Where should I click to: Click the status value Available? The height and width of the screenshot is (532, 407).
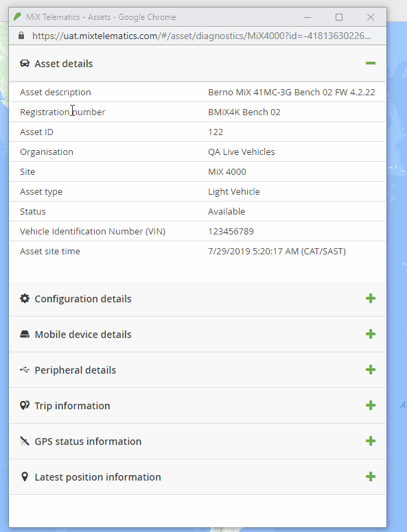[226, 211]
